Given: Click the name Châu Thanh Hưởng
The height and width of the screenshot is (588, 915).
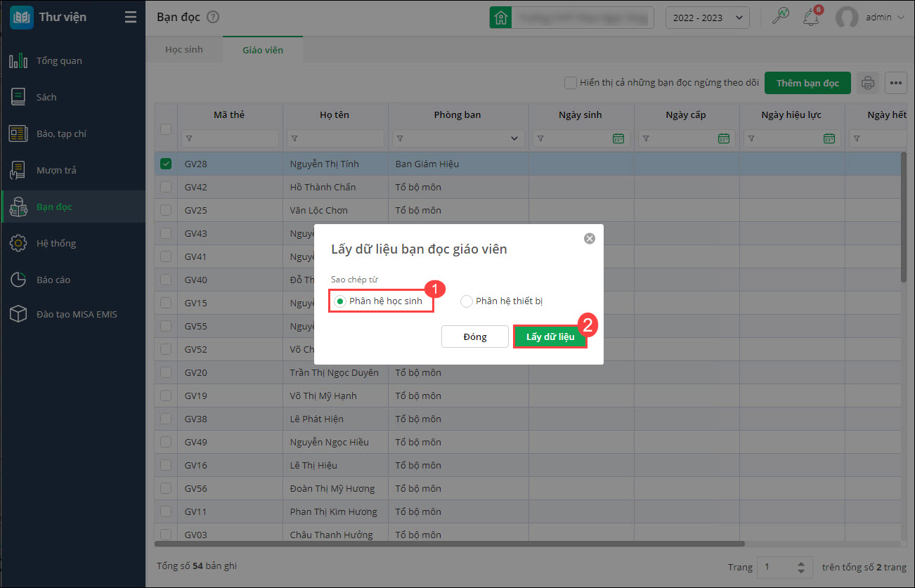Looking at the screenshot, I should 332,535.
